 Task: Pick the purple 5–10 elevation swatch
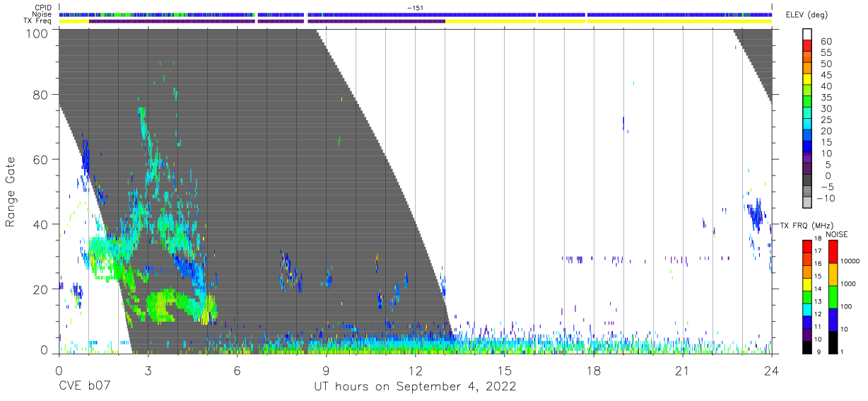pyautogui.click(x=808, y=158)
